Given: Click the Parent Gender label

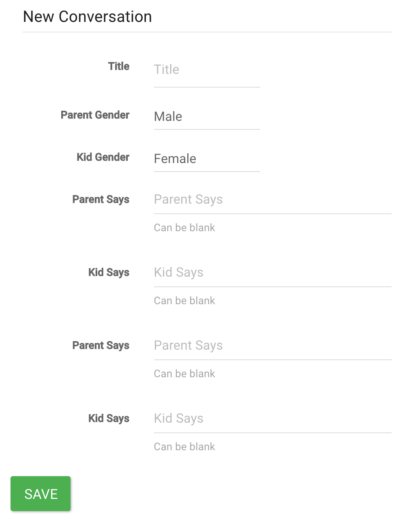Looking at the screenshot, I should click(95, 115).
